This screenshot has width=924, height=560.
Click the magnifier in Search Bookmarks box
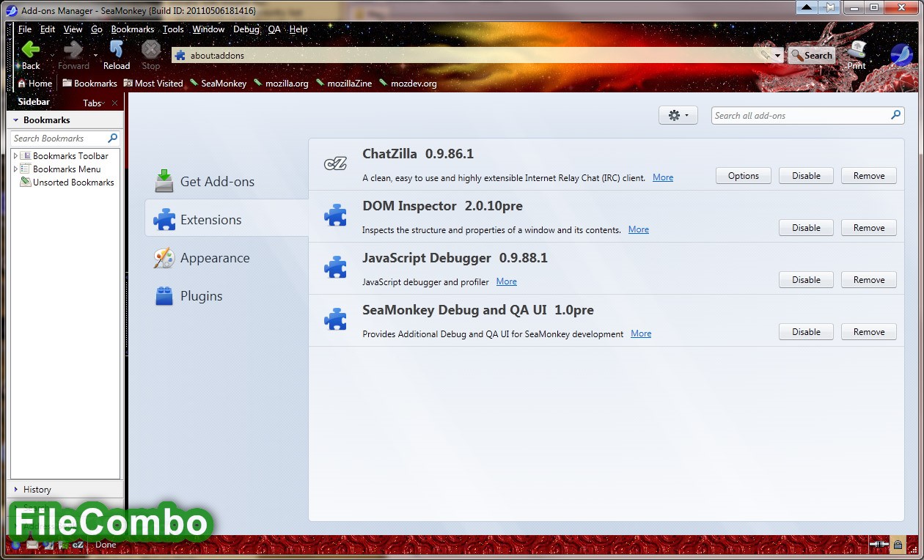[112, 138]
